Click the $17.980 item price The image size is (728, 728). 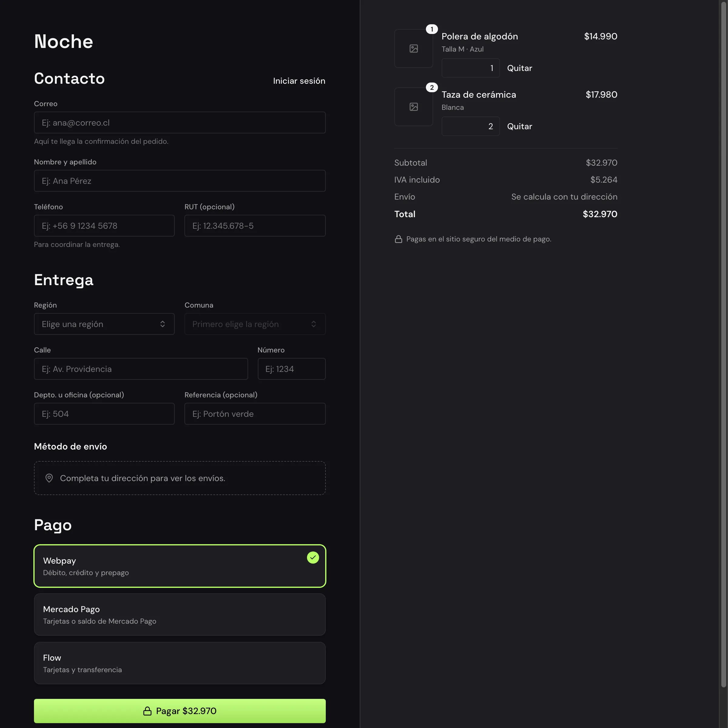(x=602, y=95)
